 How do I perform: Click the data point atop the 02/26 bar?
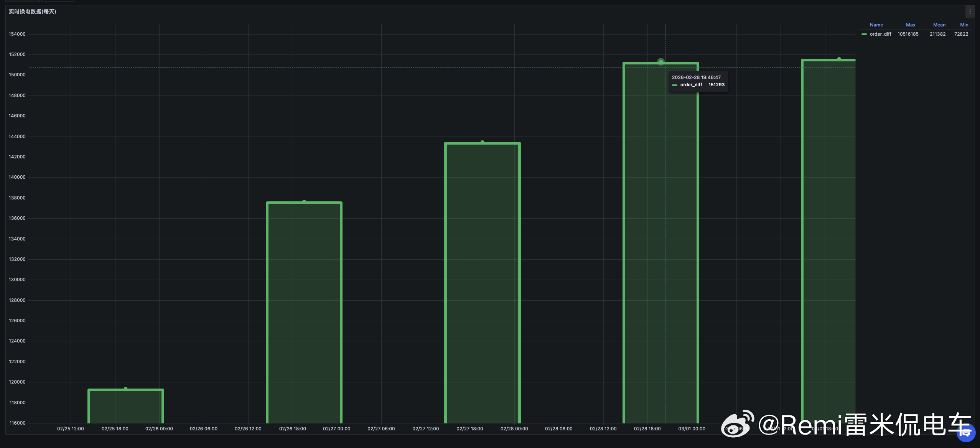tap(304, 201)
